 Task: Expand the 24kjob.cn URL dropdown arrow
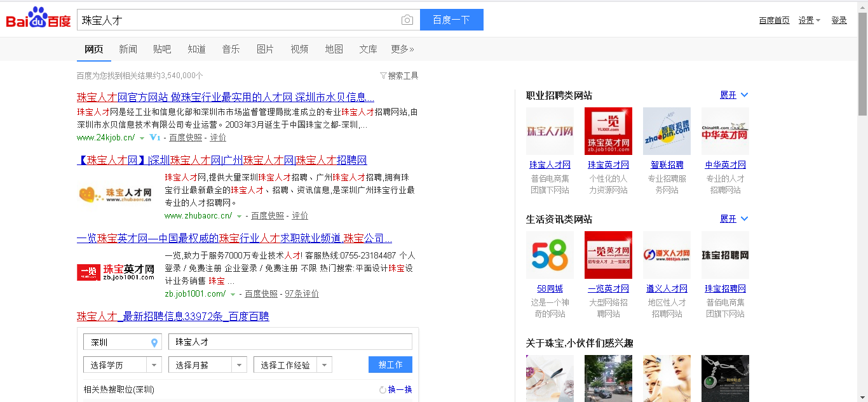142,138
